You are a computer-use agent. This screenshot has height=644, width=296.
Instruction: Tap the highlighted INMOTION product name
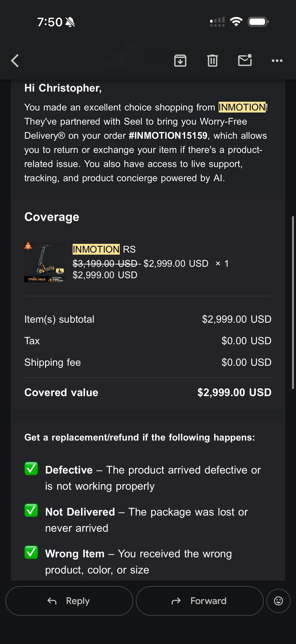click(96, 249)
